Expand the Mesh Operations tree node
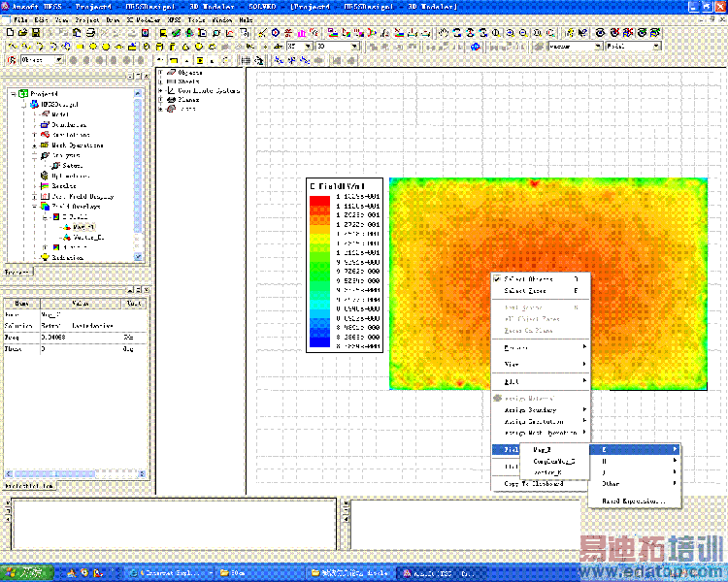Screen dimensions: 728x582 coord(34,145)
